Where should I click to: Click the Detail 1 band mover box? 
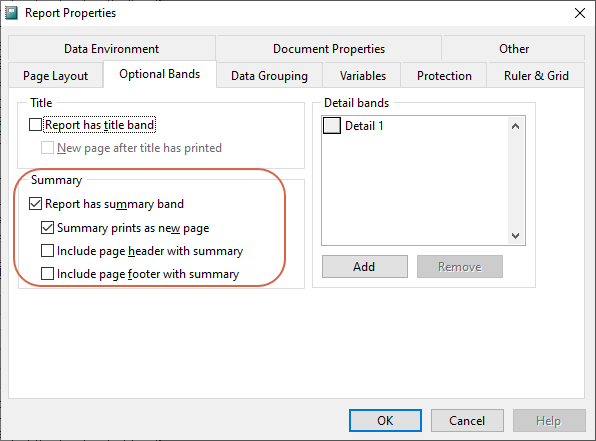pyautogui.click(x=332, y=125)
